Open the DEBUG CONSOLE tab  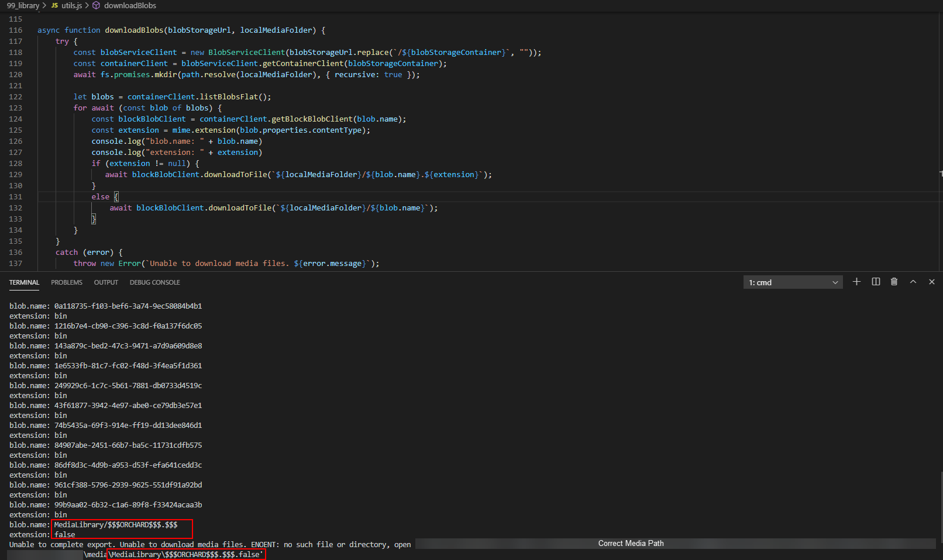pos(155,282)
